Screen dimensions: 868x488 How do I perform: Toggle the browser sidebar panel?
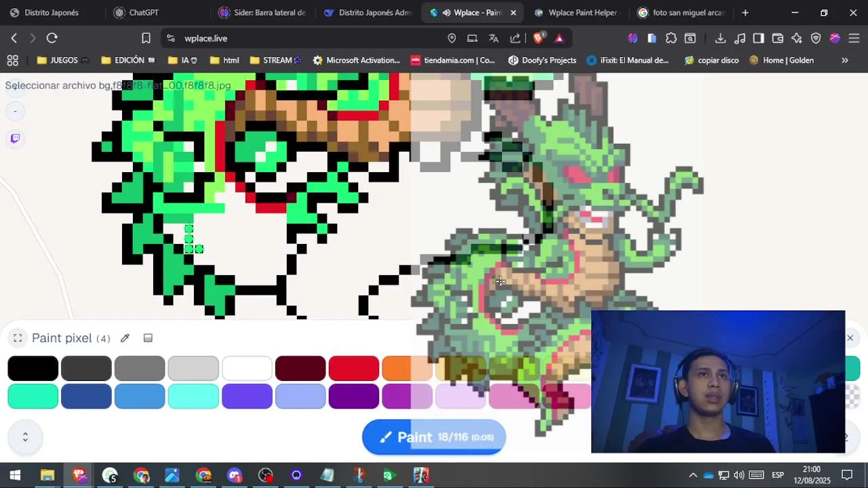pos(759,39)
